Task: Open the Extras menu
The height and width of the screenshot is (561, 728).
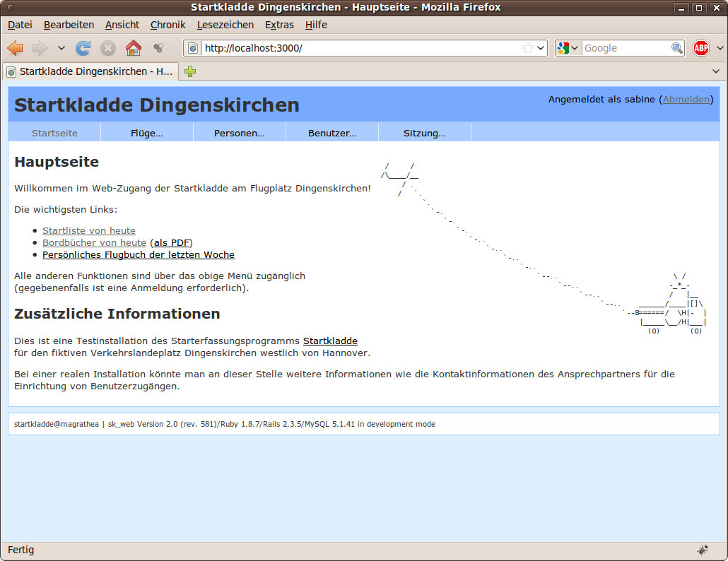Action: pyautogui.click(x=279, y=25)
